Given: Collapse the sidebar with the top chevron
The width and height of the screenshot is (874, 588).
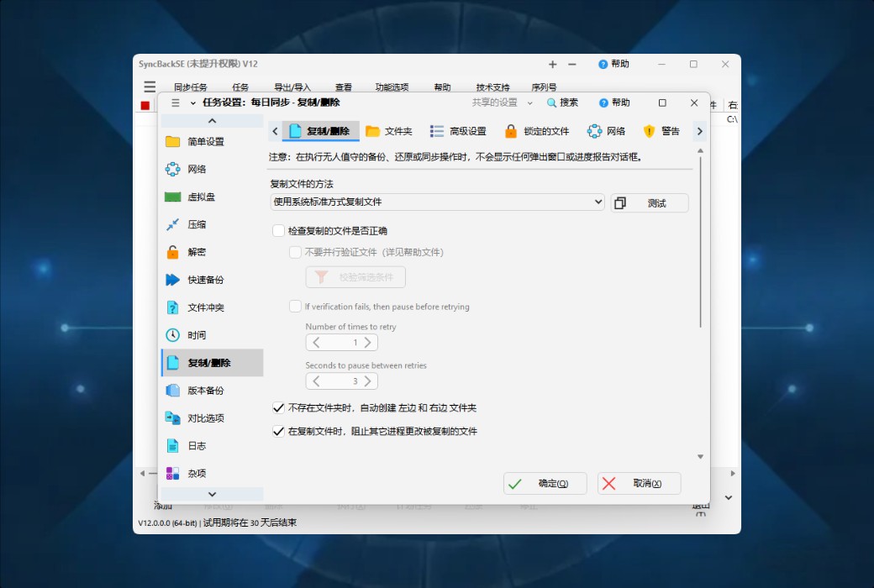Looking at the screenshot, I should click(212, 118).
